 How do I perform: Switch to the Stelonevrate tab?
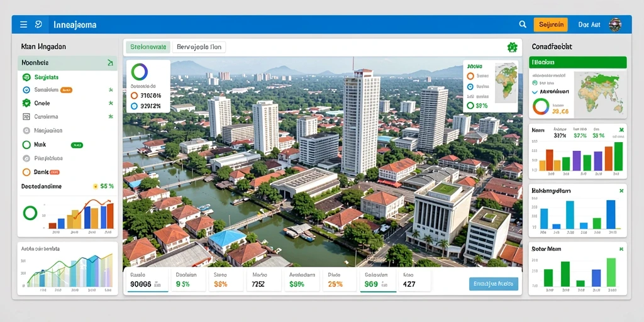coord(148,47)
